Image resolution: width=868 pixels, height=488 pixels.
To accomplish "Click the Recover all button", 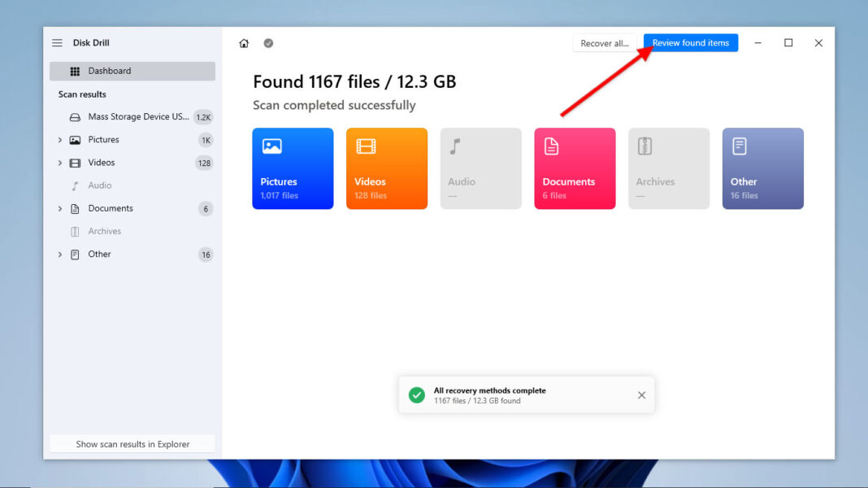I will pos(605,42).
